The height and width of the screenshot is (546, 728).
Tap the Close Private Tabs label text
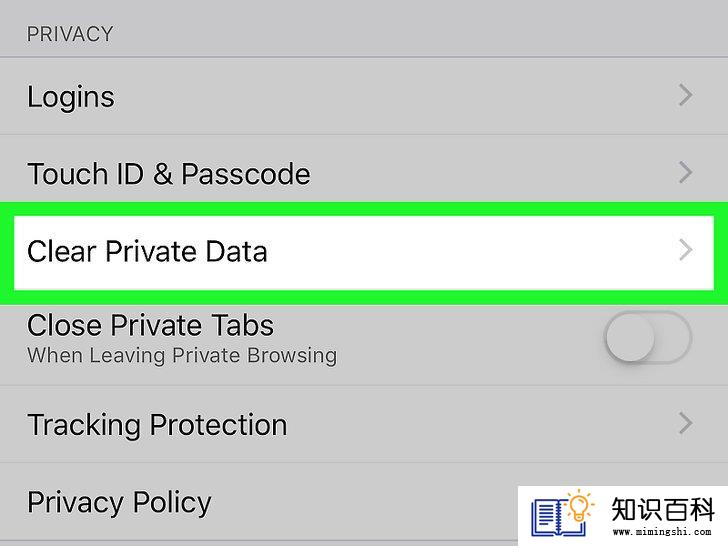(150, 325)
